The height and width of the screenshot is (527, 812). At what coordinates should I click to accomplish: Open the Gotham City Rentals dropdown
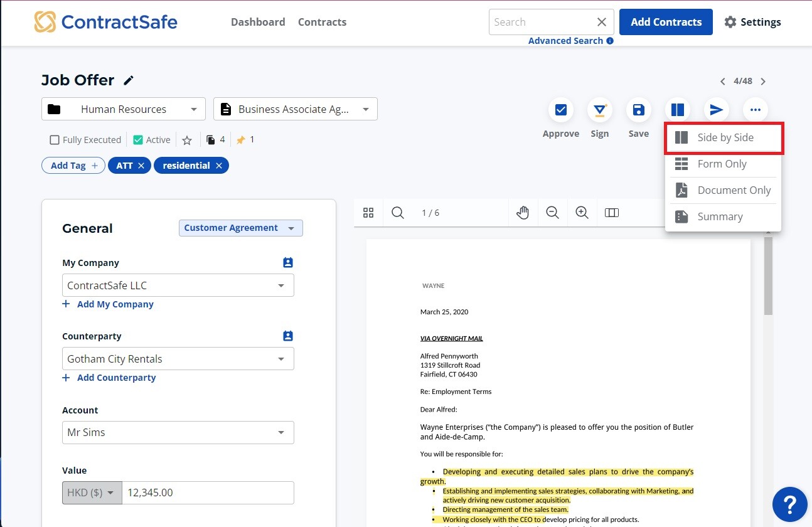(x=178, y=359)
